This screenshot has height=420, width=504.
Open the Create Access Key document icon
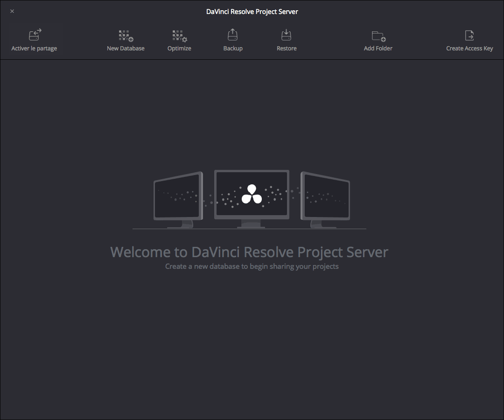[x=469, y=35]
